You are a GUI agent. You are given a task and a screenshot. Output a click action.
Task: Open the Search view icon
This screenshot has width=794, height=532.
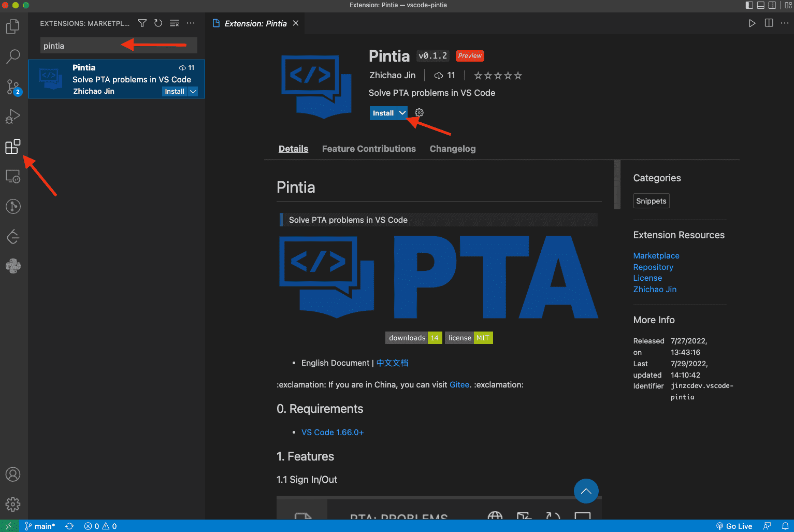[x=13, y=56]
